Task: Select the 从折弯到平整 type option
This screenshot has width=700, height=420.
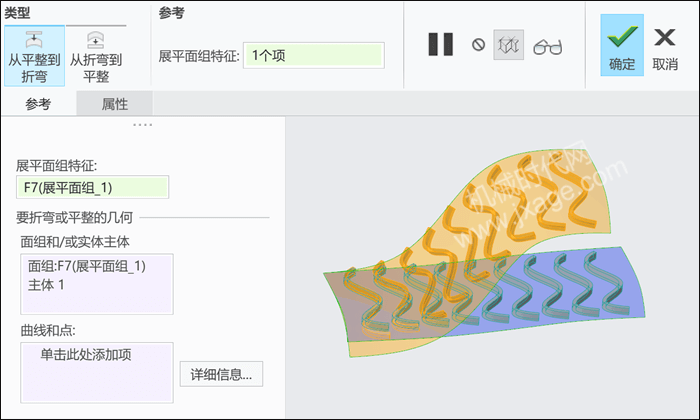Action: point(96,56)
